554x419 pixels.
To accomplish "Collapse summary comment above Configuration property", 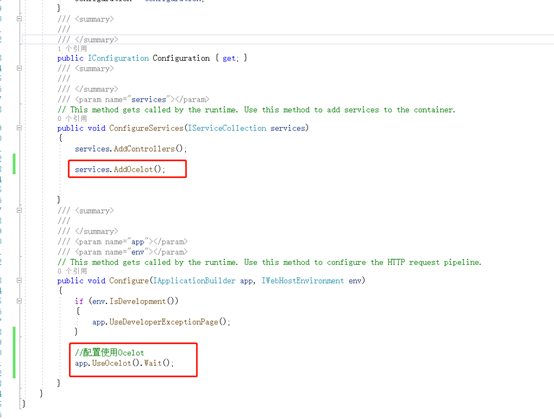I will 19,19.
